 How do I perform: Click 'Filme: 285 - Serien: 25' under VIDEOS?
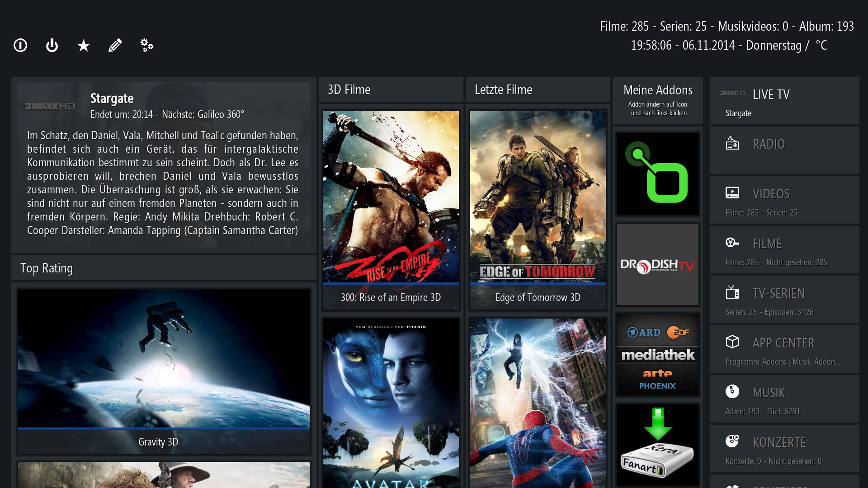(x=761, y=212)
